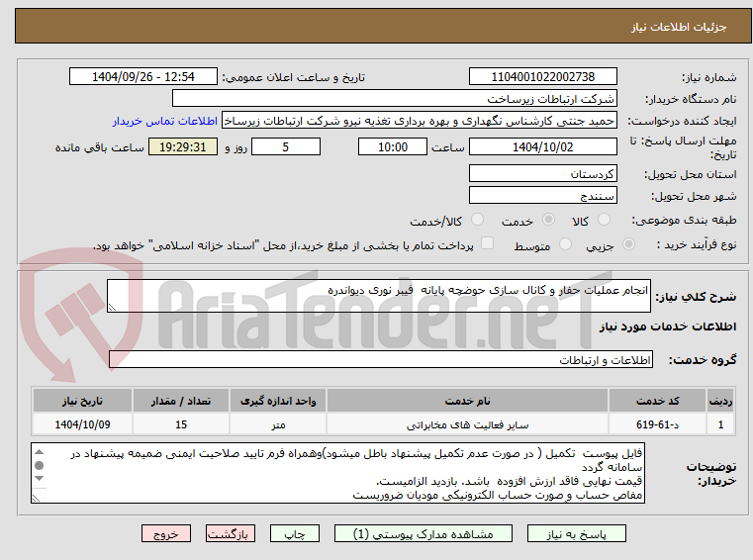This screenshot has height=560, width=753.
Task: Click the جزئیات اطلاعات نیاز page header
Action: (x=678, y=27)
